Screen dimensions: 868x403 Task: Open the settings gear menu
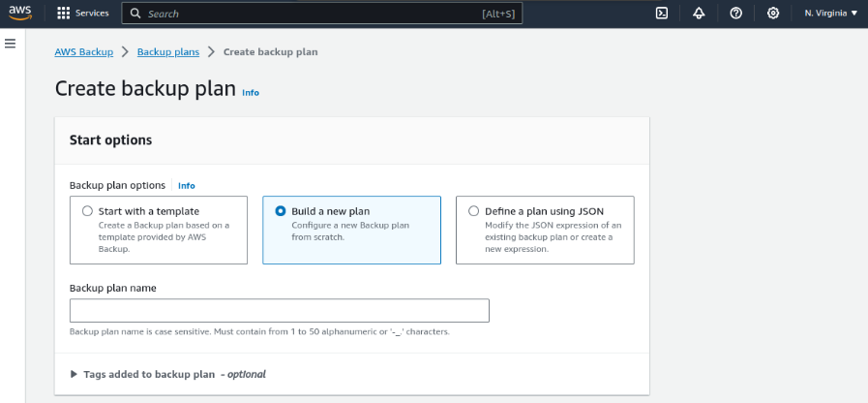[773, 14]
